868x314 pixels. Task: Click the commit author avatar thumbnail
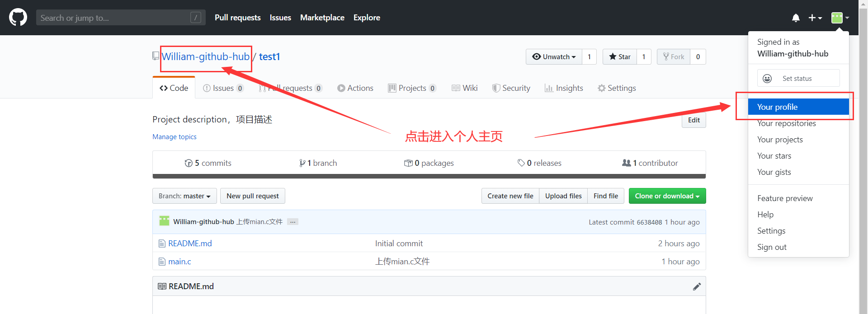pos(164,221)
